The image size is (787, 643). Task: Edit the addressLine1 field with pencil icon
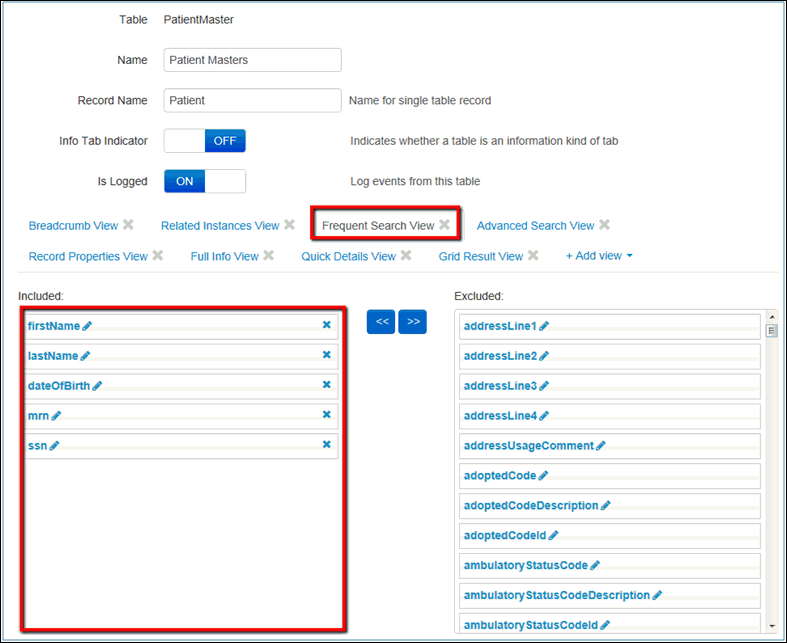click(544, 326)
